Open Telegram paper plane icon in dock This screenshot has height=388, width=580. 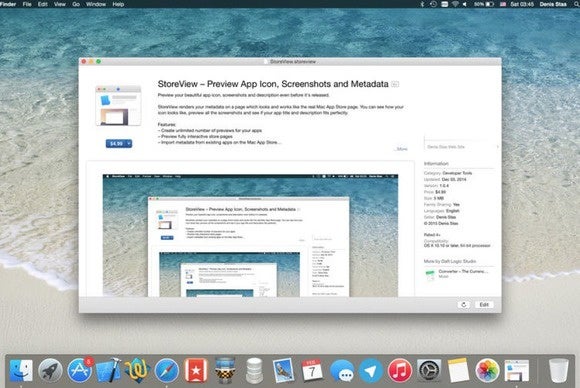tap(371, 370)
